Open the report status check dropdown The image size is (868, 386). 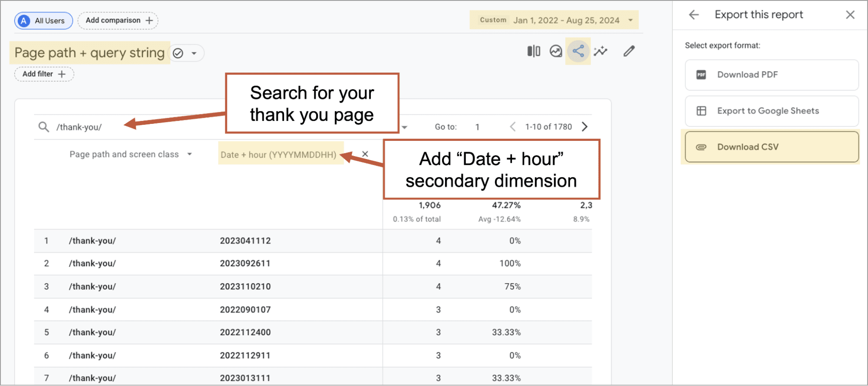click(x=186, y=53)
